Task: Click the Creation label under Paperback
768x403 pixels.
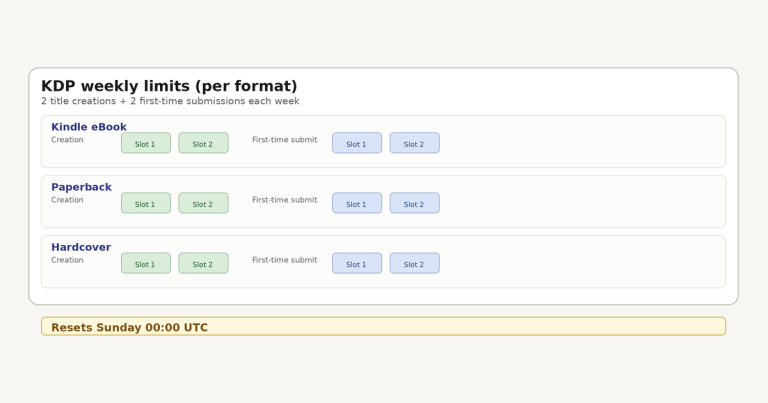Action: click(67, 200)
